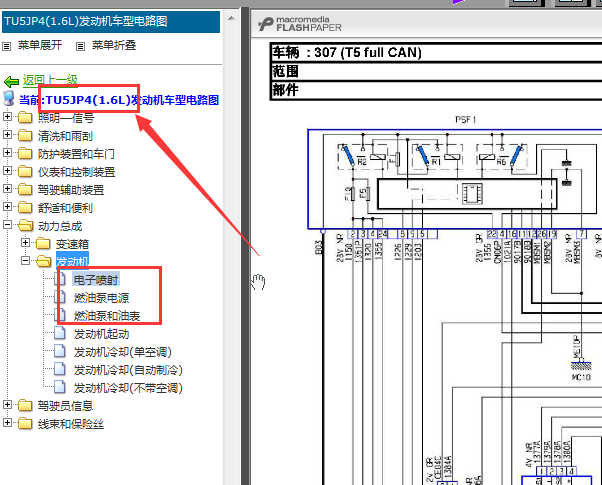602x485 pixels.
Task: Click the green back arrow icon
Action: click(x=12, y=81)
